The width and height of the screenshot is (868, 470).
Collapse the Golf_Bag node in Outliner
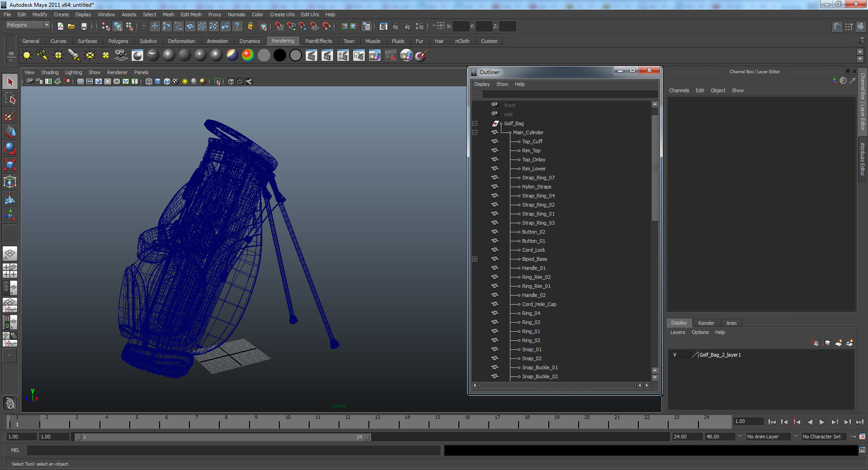coord(475,123)
